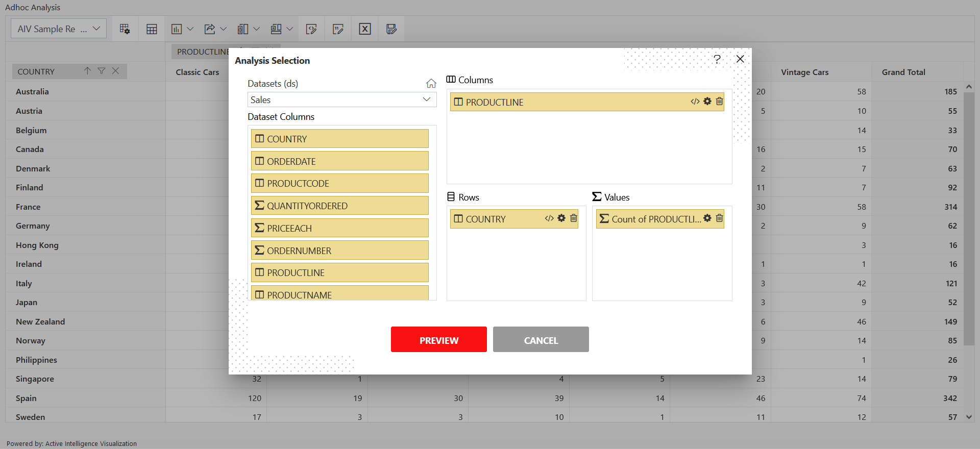
Task: Click the Hong Kong row label
Action: point(37,245)
